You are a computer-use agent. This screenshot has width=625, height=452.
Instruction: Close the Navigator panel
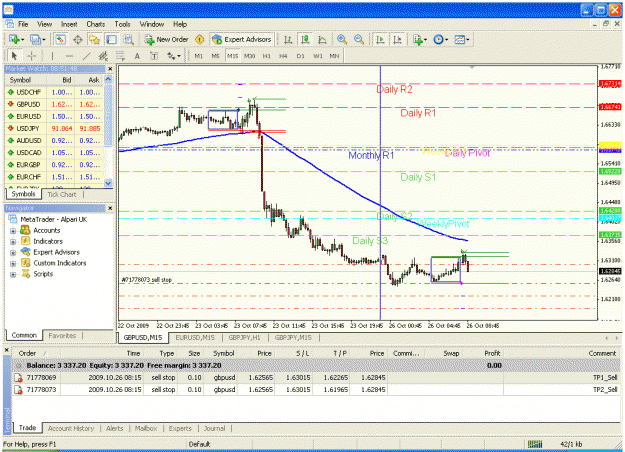(110, 208)
